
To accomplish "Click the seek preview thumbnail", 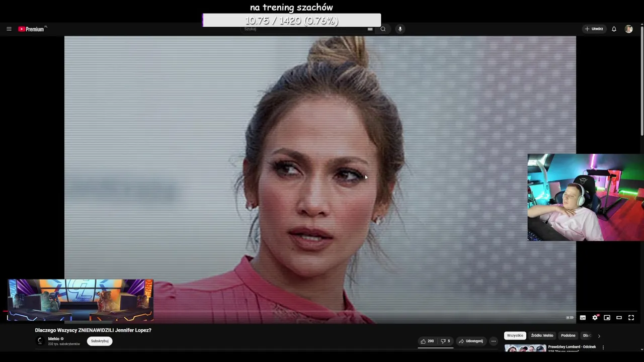I will pyautogui.click(x=80, y=300).
